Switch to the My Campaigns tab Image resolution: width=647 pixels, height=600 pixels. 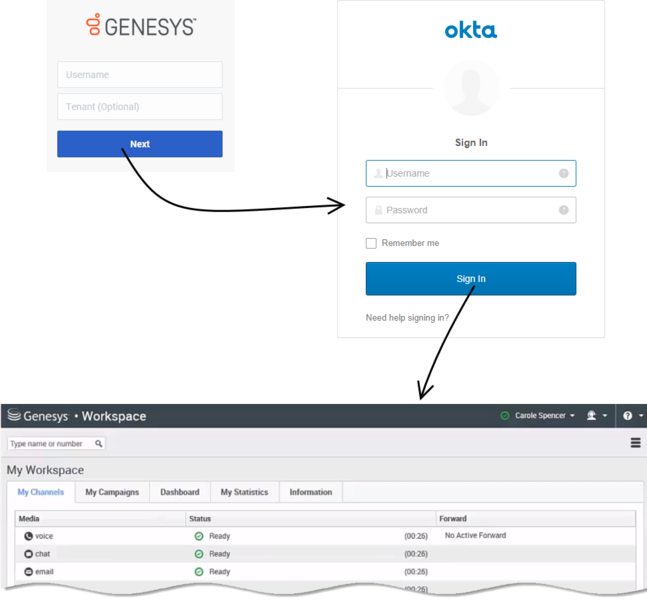click(x=112, y=492)
